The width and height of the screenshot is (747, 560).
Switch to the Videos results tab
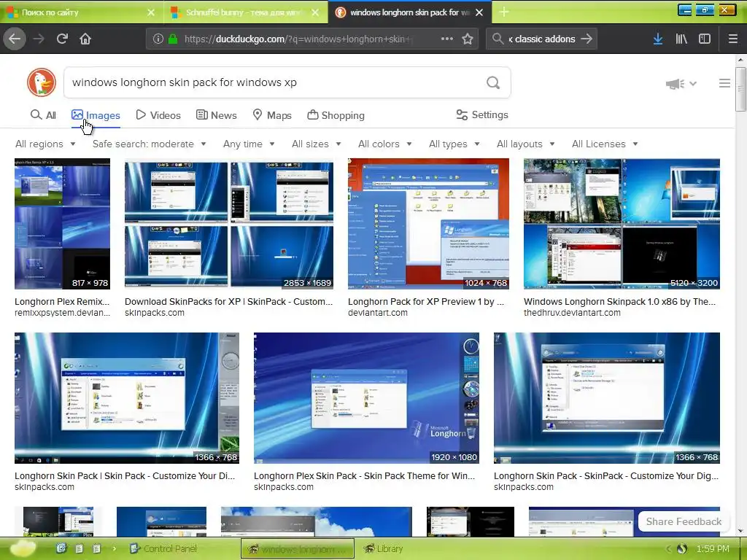pos(158,115)
